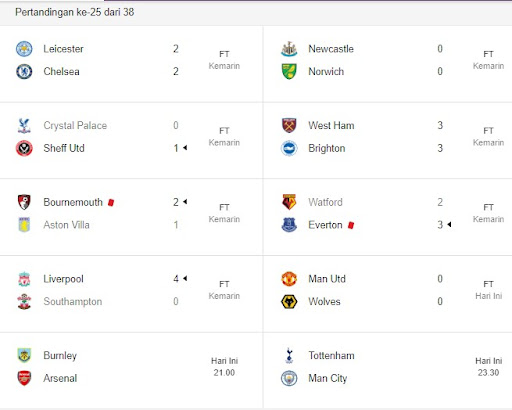512x410 pixels.
Task: Select the Watford club badge
Action: point(289,202)
